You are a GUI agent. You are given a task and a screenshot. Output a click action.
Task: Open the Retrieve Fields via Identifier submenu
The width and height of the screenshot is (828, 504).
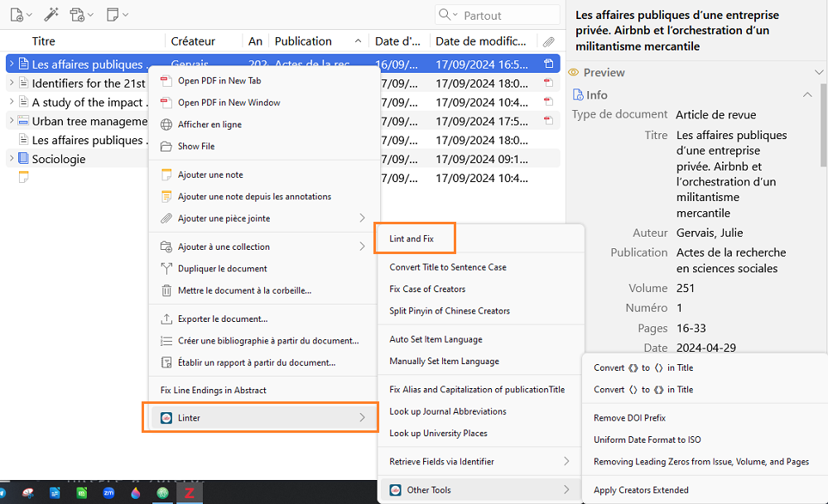click(480, 461)
